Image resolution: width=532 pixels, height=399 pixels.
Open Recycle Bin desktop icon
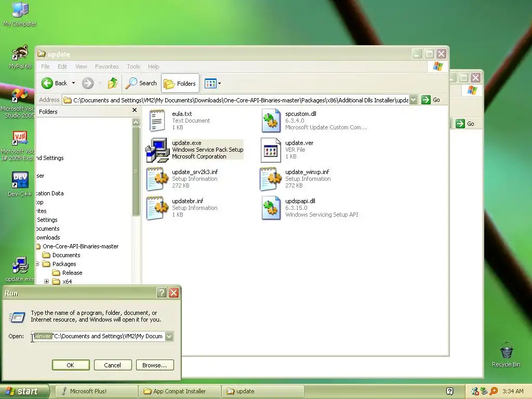coord(506,355)
